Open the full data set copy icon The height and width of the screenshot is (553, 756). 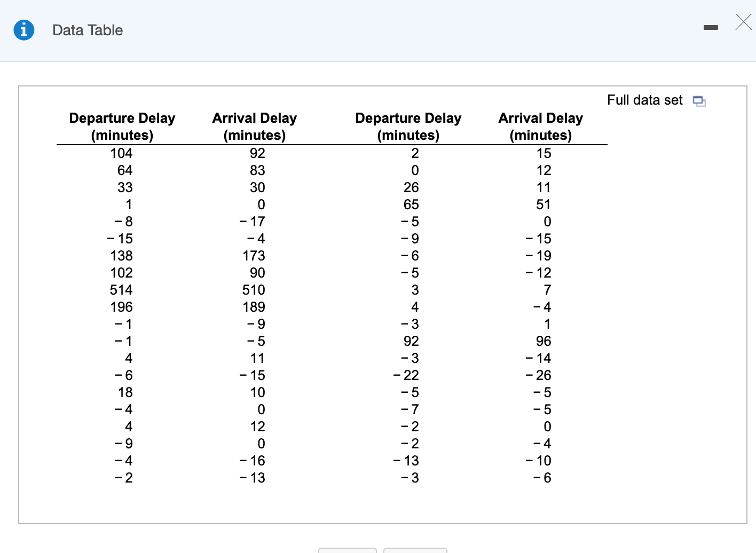(699, 101)
